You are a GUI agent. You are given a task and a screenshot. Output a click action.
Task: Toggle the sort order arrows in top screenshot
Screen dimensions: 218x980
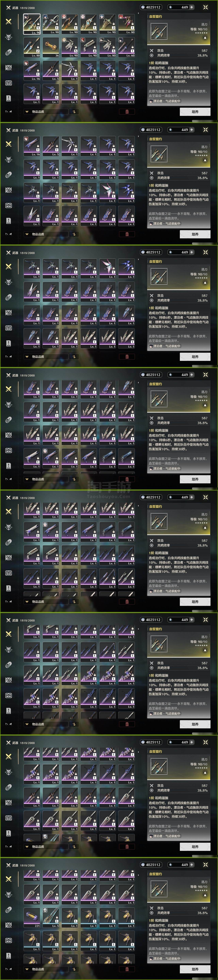(74, 112)
